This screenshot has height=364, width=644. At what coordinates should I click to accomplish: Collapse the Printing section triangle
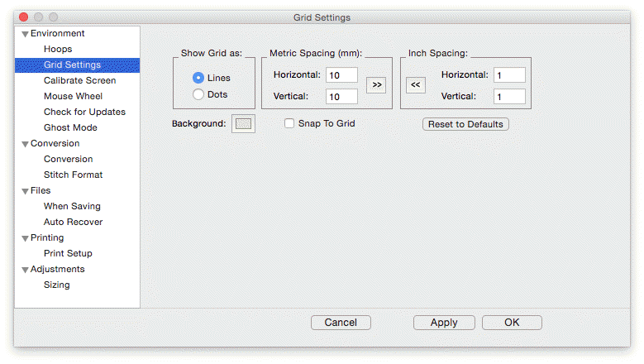(x=25, y=238)
